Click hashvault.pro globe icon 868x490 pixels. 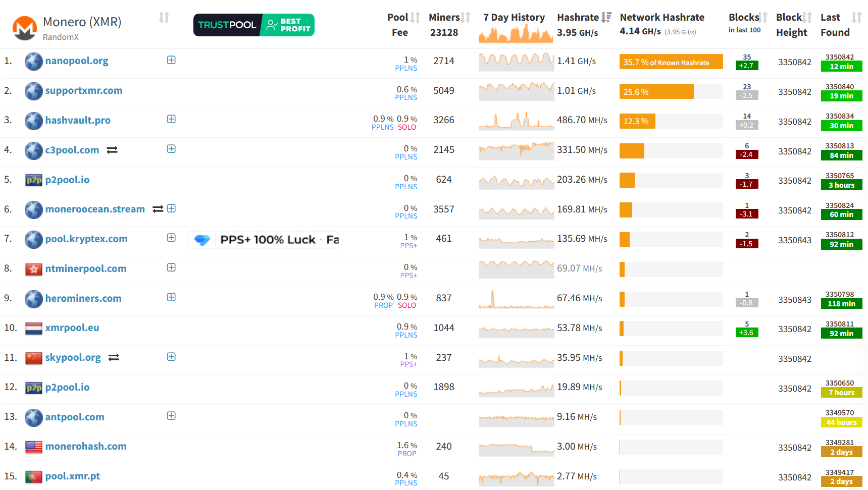tap(34, 121)
